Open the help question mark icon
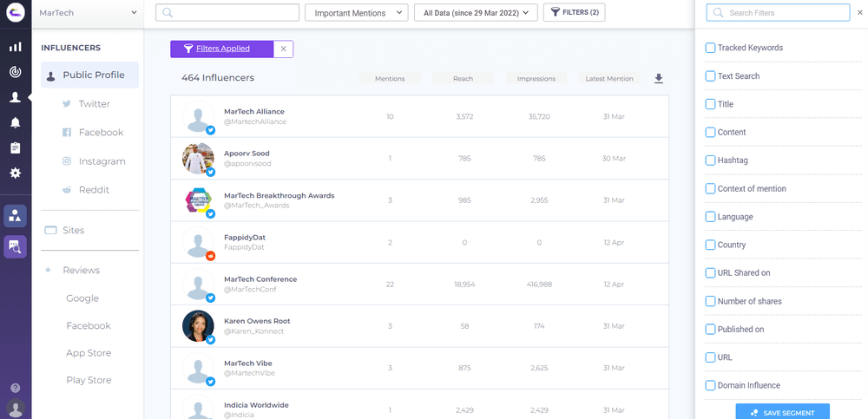This screenshot has width=868, height=419. pos(16,388)
